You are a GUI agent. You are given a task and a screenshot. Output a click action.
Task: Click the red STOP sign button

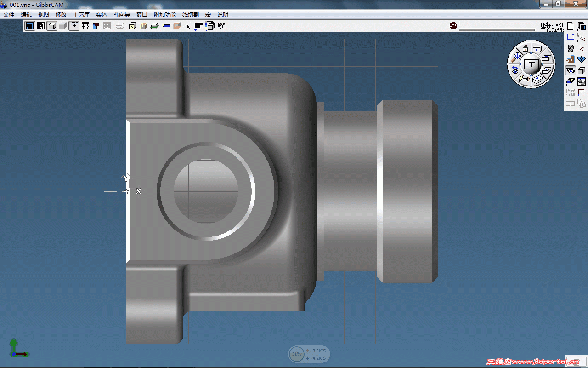point(453,26)
